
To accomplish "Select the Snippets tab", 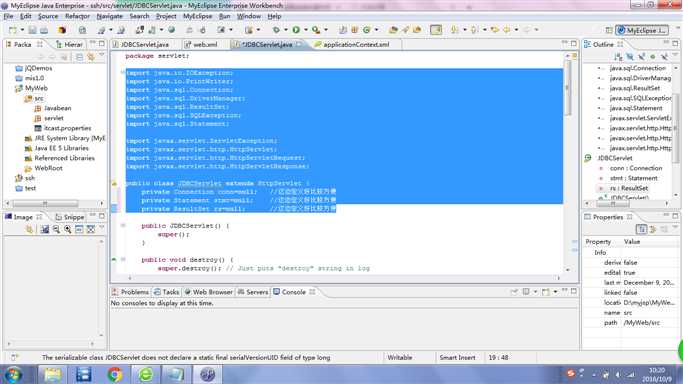I will pyautogui.click(x=70, y=217).
